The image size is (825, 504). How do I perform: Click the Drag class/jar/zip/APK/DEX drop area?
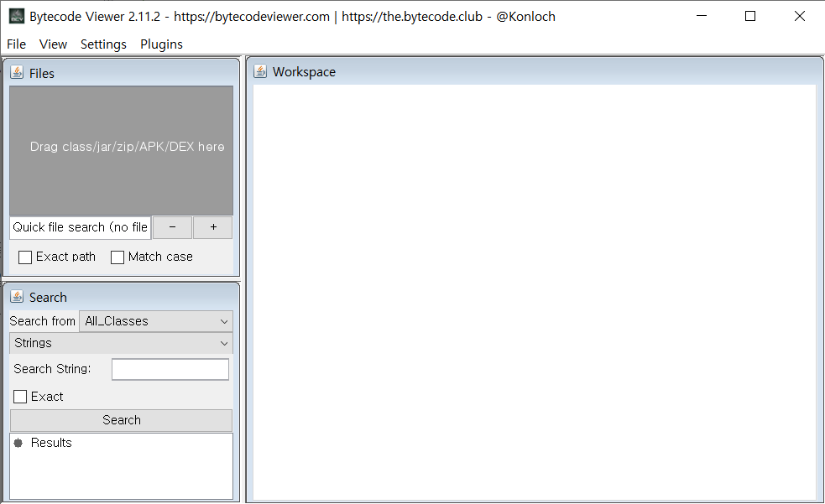pyautogui.click(x=121, y=150)
